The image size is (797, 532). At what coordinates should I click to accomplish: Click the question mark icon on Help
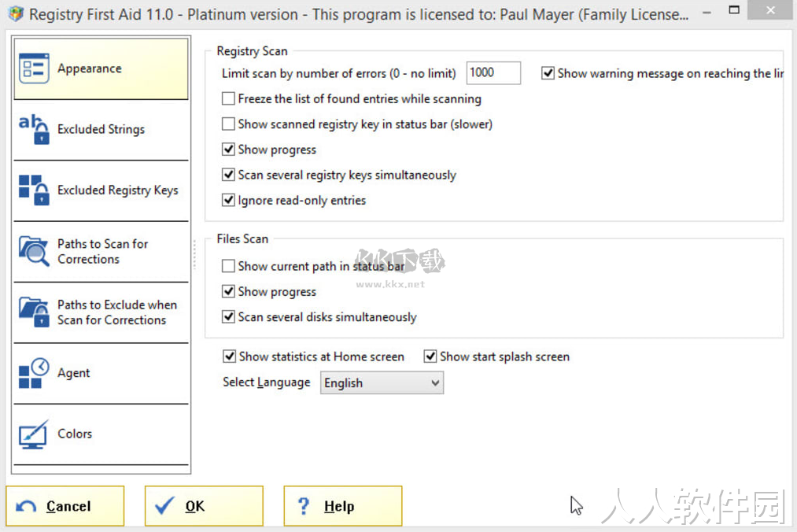pos(304,506)
